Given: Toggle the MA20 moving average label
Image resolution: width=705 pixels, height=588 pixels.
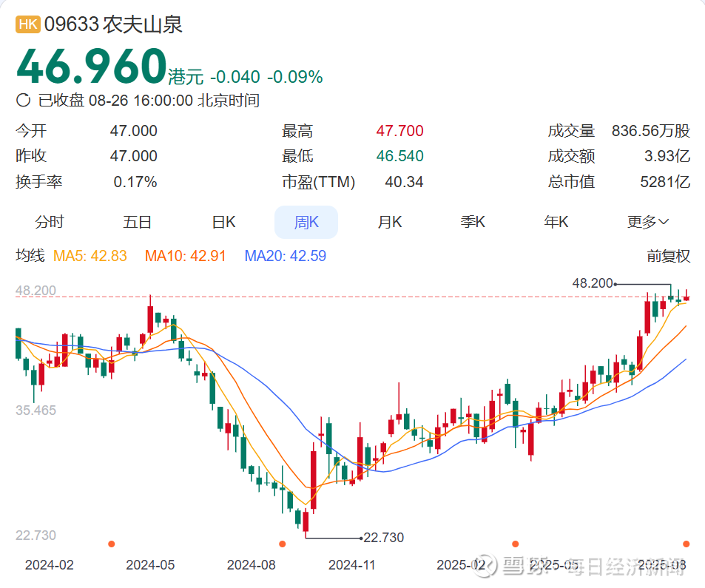Looking at the screenshot, I should coord(285,256).
